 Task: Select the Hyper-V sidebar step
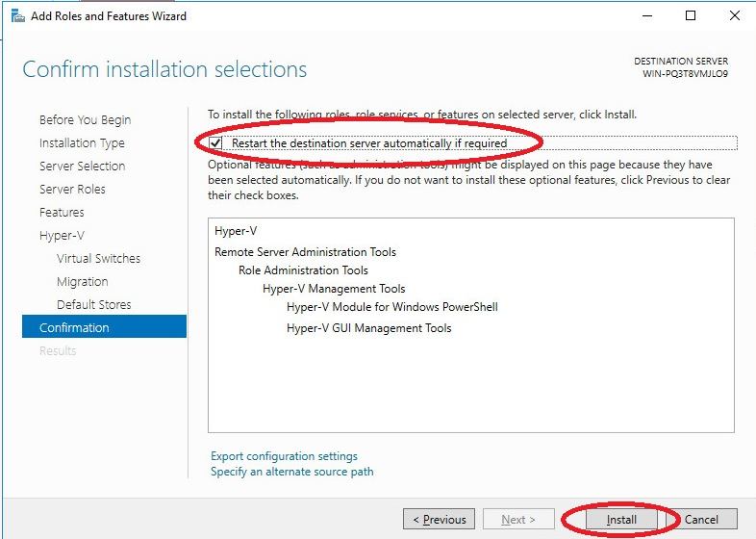click(x=61, y=236)
